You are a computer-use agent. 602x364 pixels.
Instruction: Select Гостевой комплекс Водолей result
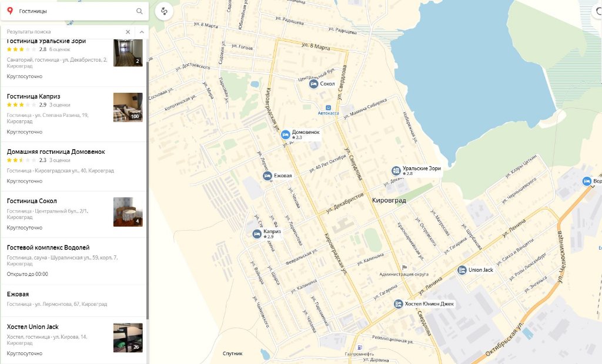(x=48, y=248)
